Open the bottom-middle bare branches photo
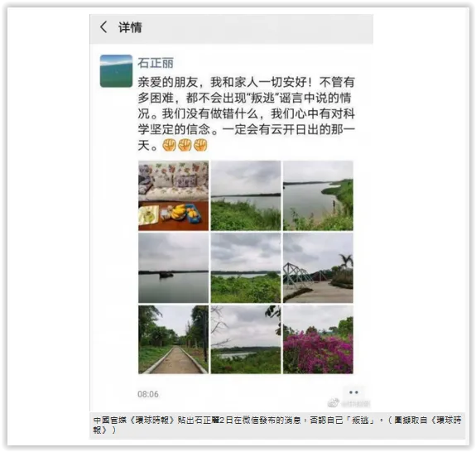The width and height of the screenshot is (476, 452). pos(246,339)
